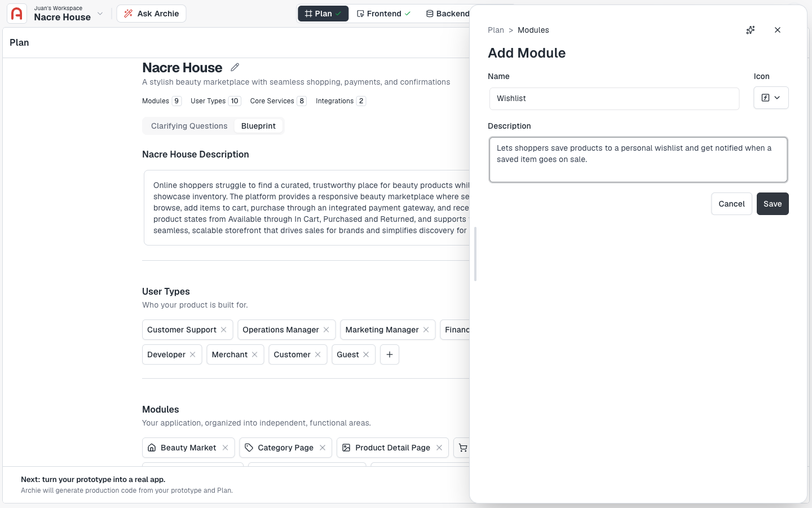The image size is (812, 508).
Task: Click the Integrations count 2
Action: coord(361,101)
